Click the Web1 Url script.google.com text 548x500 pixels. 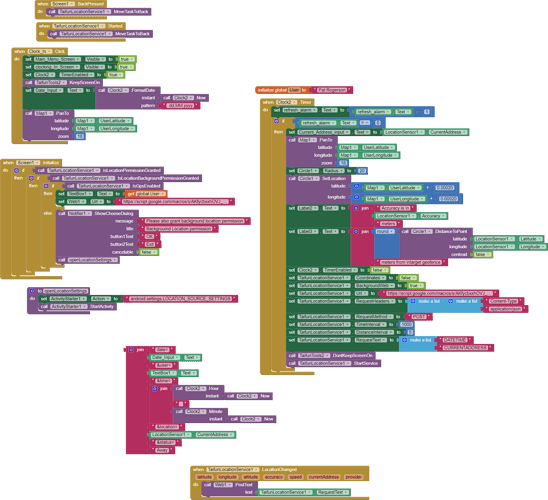pyautogui.click(x=176, y=202)
